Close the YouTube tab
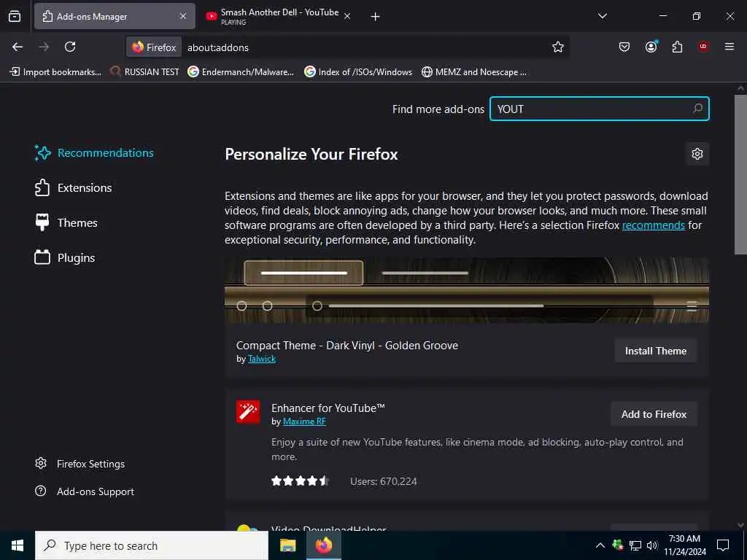The height and width of the screenshot is (560, 747). click(x=347, y=16)
